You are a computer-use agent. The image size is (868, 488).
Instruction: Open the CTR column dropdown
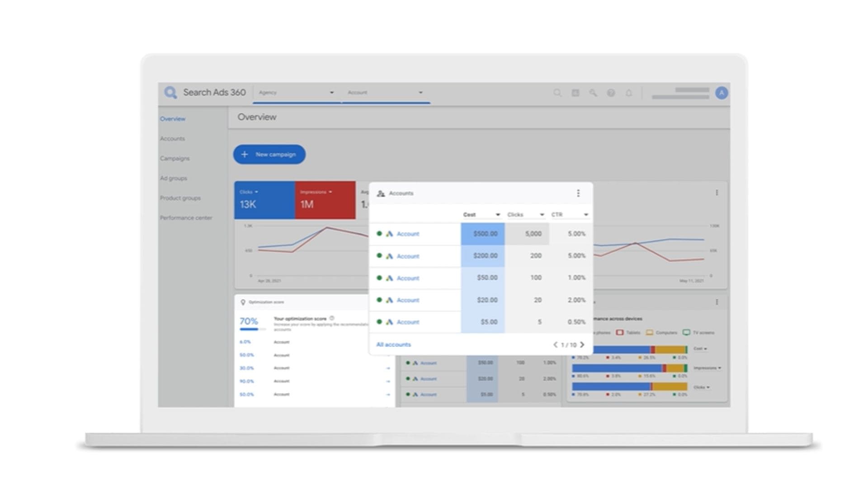pyautogui.click(x=585, y=215)
